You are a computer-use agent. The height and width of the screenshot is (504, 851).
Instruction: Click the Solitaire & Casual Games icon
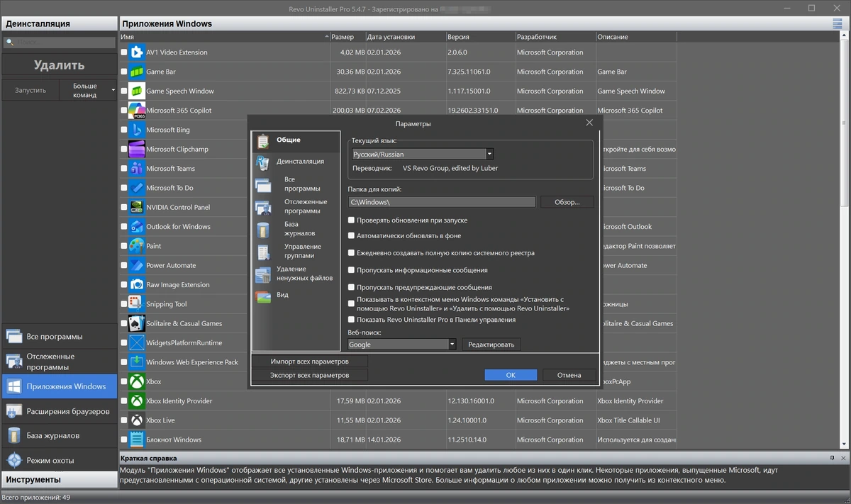click(136, 323)
